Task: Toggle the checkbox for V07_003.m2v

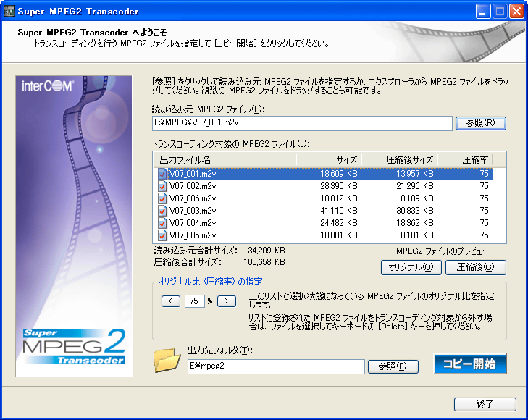Action: click(x=162, y=211)
